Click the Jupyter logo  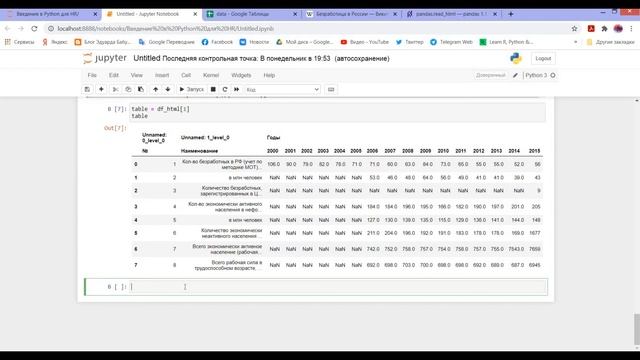pos(105,58)
